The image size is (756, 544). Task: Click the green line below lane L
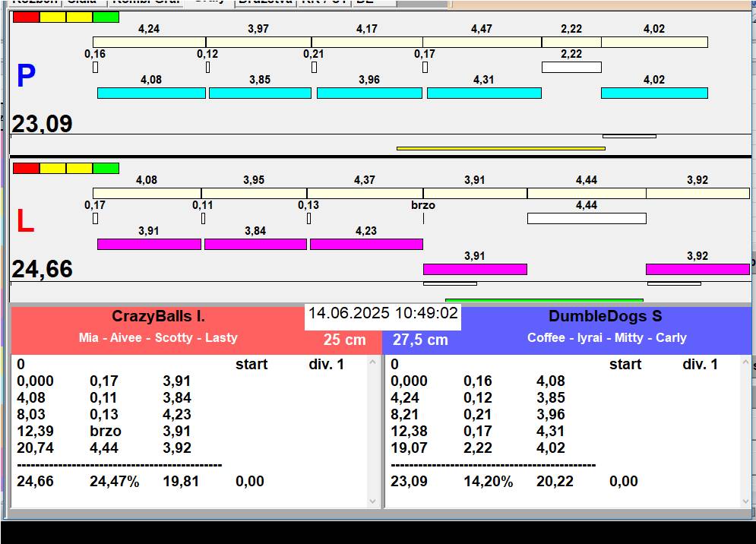[x=544, y=300]
